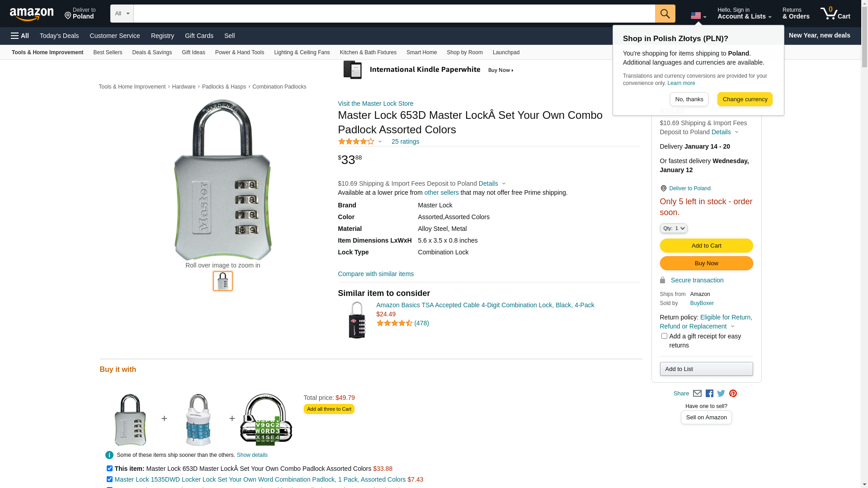Click the US flag language selector
Image resolution: width=868 pixels, height=488 pixels.
pyautogui.click(x=698, y=16)
